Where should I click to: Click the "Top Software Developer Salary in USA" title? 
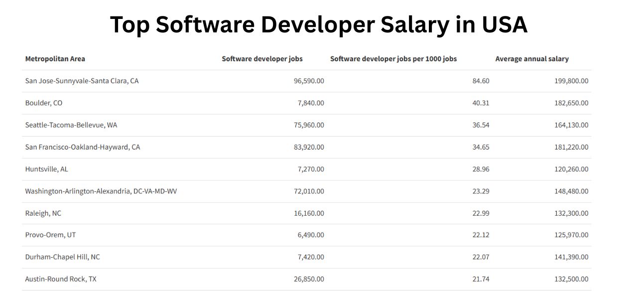pyautogui.click(x=318, y=24)
